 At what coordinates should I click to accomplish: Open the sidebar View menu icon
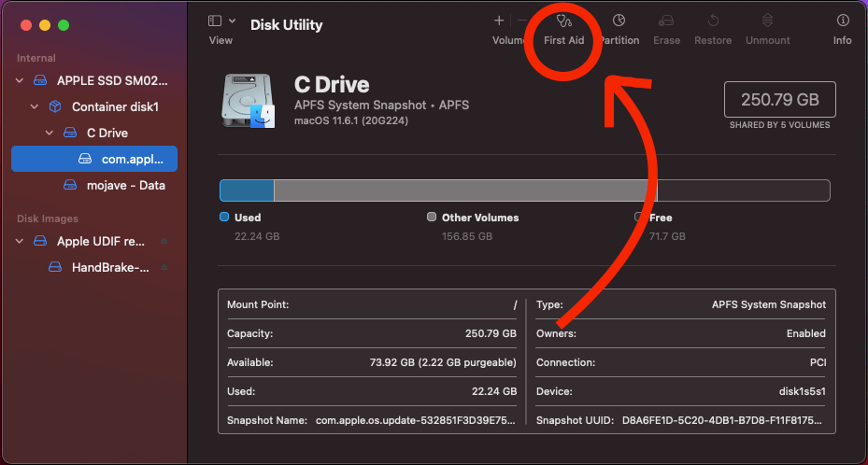point(215,21)
